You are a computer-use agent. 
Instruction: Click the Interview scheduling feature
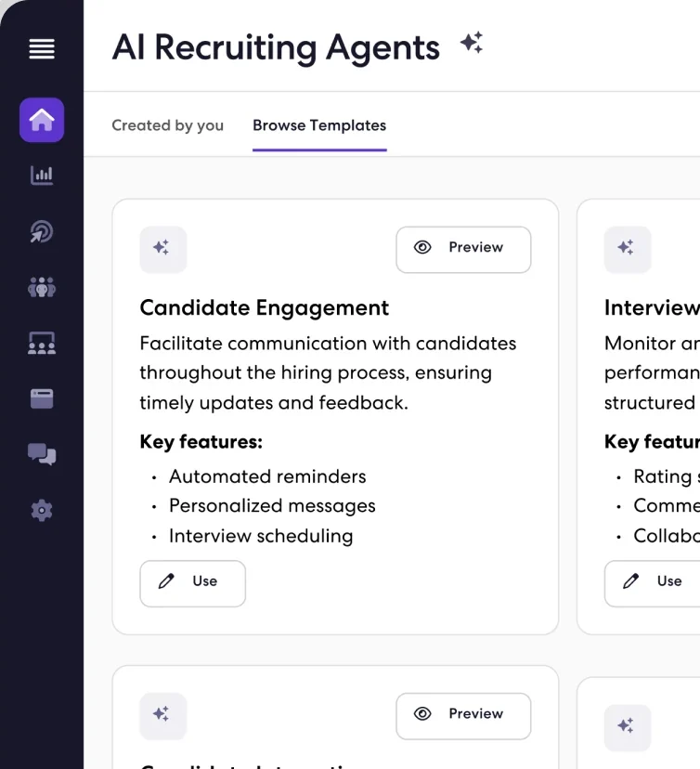pyautogui.click(x=261, y=536)
